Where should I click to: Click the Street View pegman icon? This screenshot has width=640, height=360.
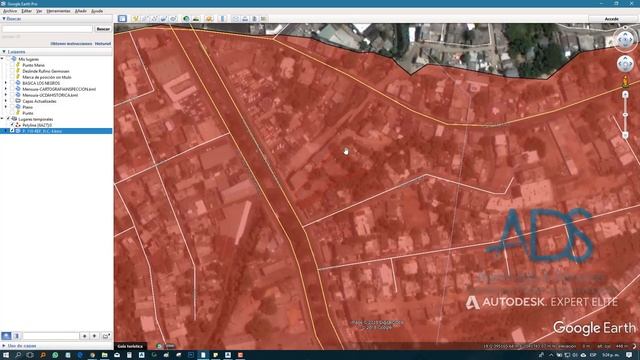click(x=625, y=82)
